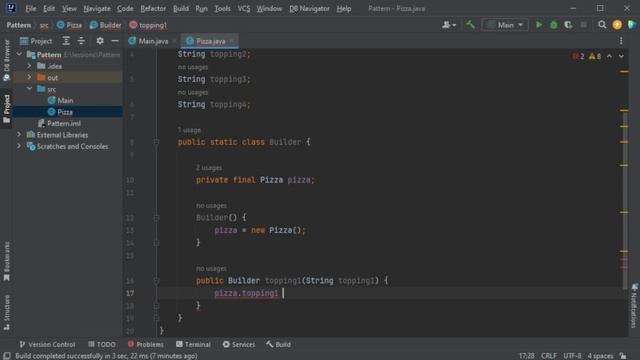Image resolution: width=640 pixels, height=360 pixels.
Task: Open the Structure side panel
Action: pos(7,312)
